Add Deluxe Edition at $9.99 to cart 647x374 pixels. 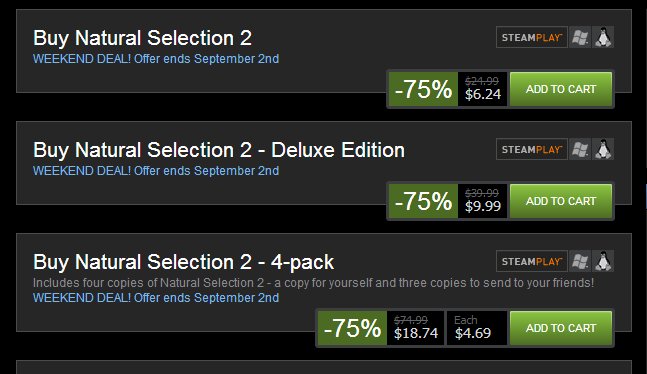(x=561, y=201)
